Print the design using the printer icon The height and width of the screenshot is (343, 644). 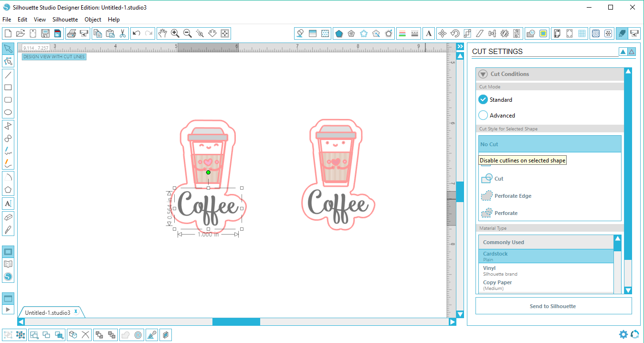pos(72,33)
